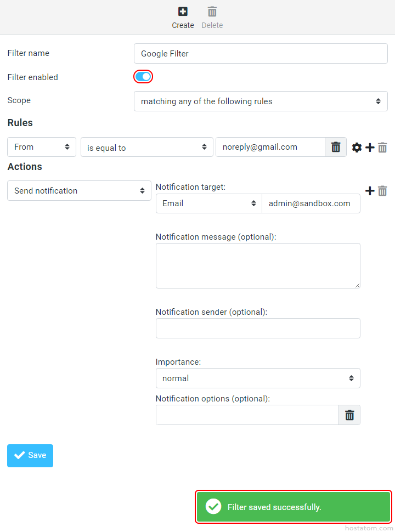Expand the 'is equal to' operator dropdown
Image resolution: width=395 pixels, height=532 pixels.
[x=146, y=148]
